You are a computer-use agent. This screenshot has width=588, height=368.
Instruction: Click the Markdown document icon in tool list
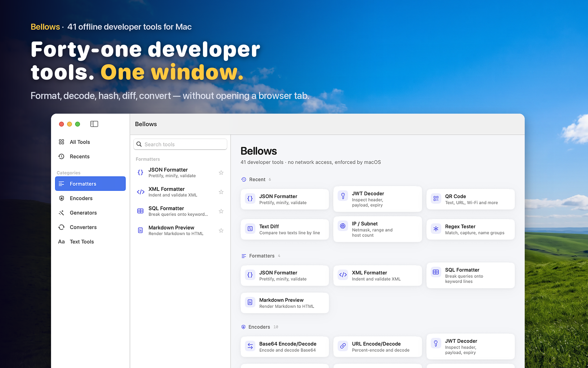click(140, 230)
